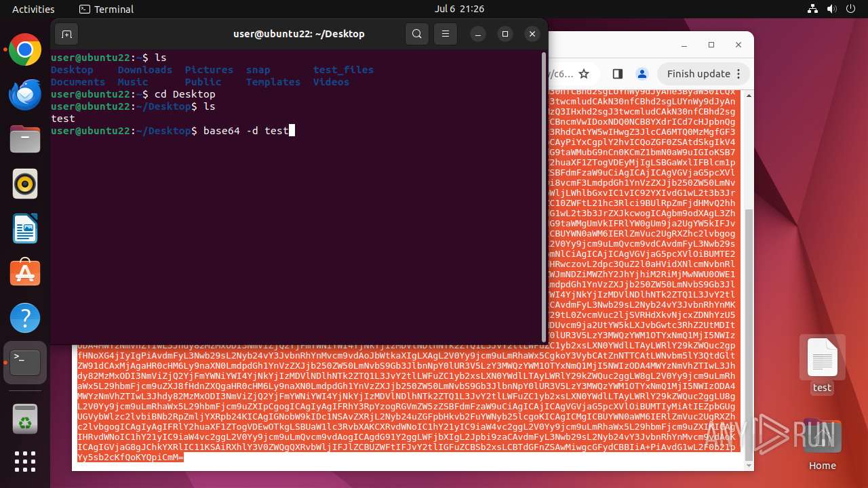Image resolution: width=868 pixels, height=488 pixels.
Task: Click the 'Templates' entry in Terminal output
Action: point(273,82)
